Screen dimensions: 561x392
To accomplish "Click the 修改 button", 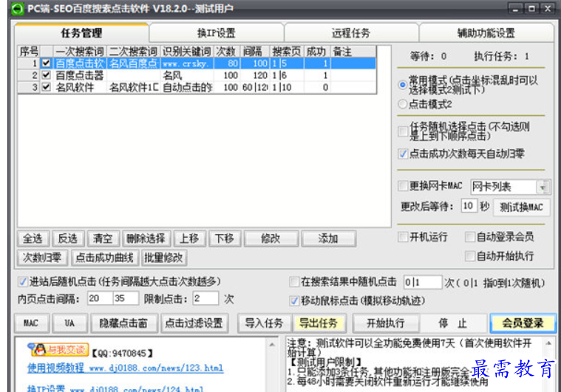I will pyautogui.click(x=271, y=238).
